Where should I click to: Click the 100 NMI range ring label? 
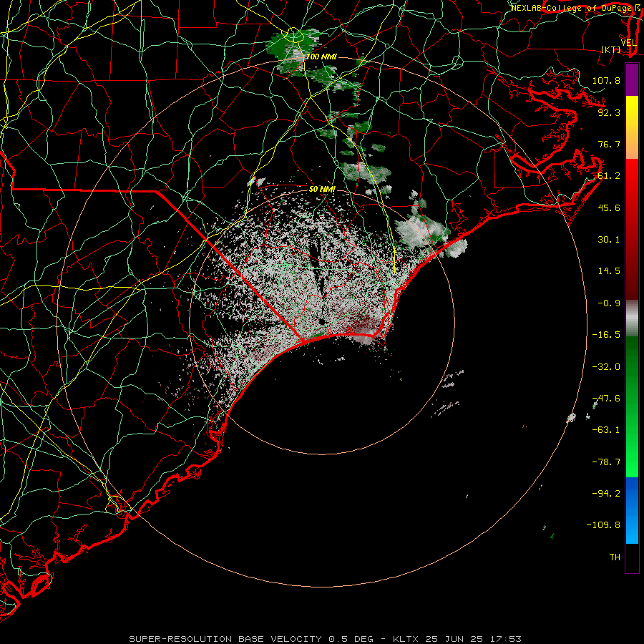[321, 57]
